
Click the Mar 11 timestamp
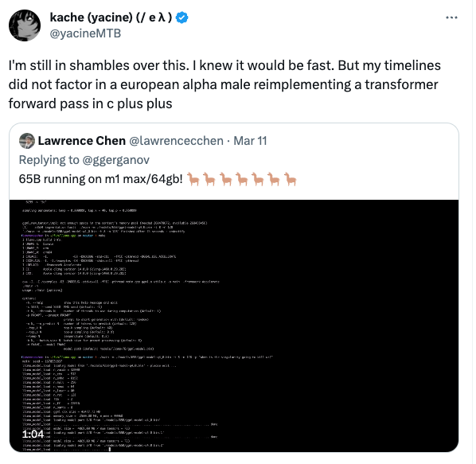250,141
